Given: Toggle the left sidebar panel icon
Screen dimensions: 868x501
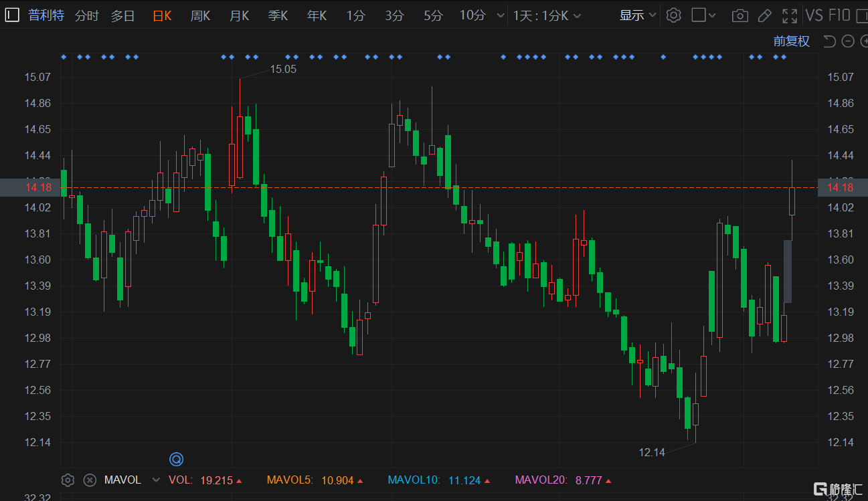Looking at the screenshot, I should (12, 15).
